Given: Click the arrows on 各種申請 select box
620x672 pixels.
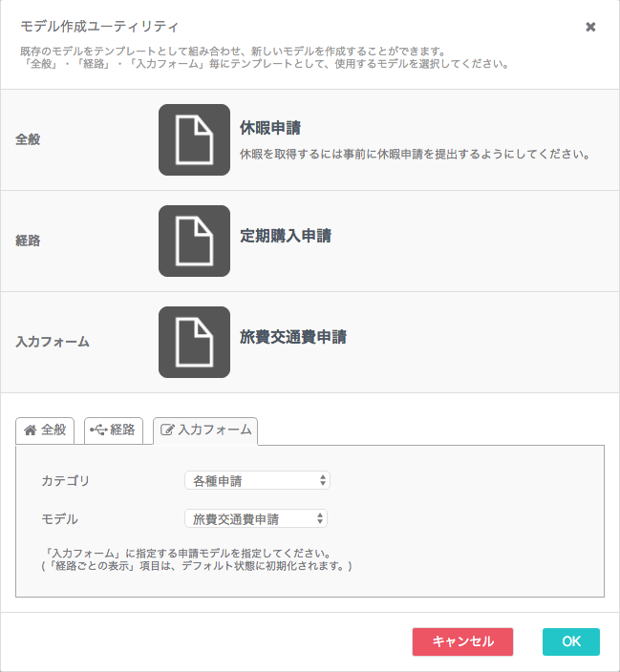Looking at the screenshot, I should pos(323,480).
